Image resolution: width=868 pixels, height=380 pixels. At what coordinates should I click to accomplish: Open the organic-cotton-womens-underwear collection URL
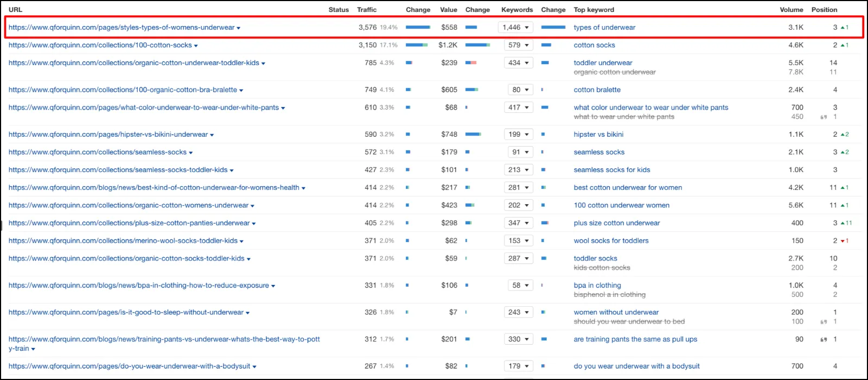tap(129, 205)
